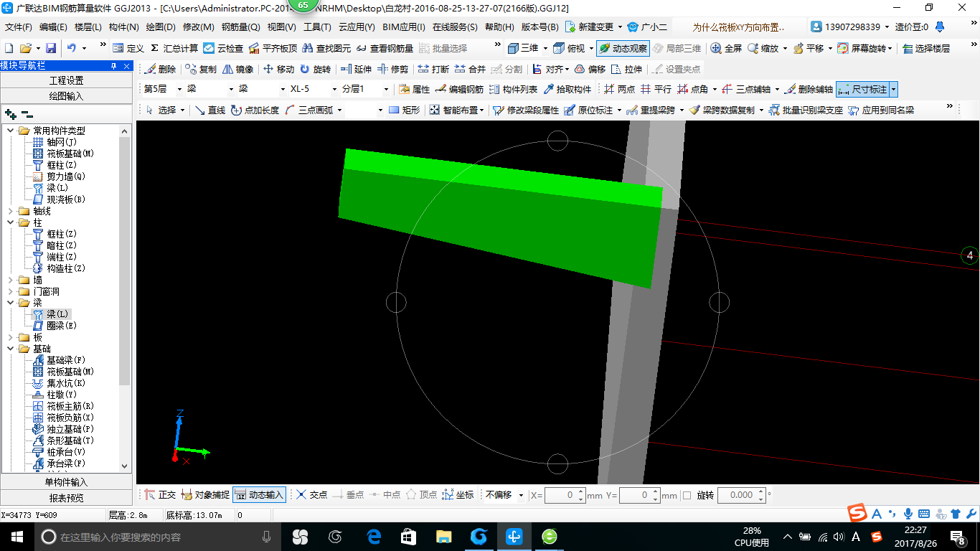Screen dimensions: 980x551
Task: Click the 工程设置 panel button
Action: 66,80
